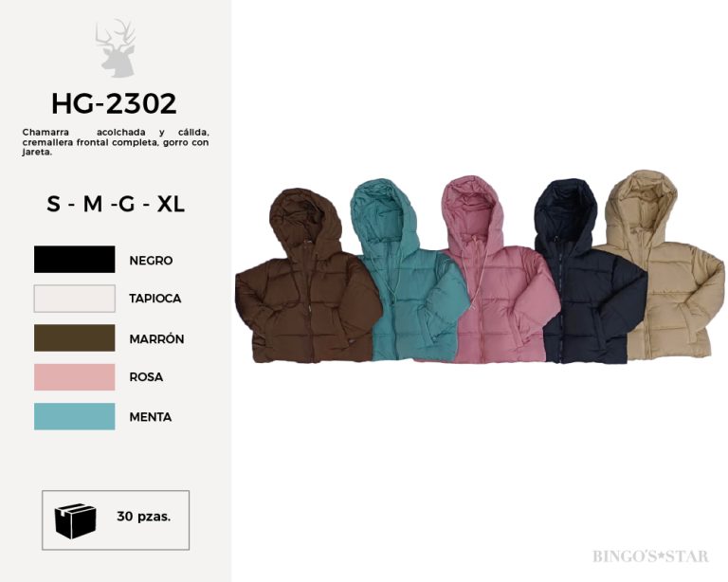Click the BINGO'S STAR watermark
This screenshot has height=582, width=728.
coord(650,556)
